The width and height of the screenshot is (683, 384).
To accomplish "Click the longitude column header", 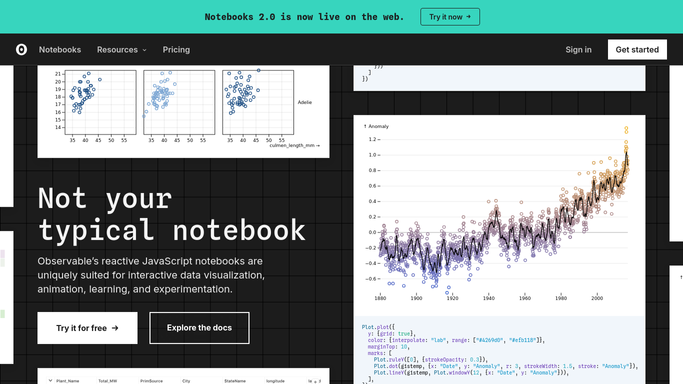I will click(275, 381).
